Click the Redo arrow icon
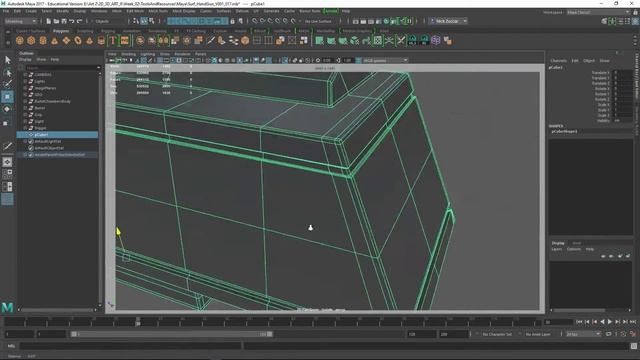The width and height of the screenshot is (640, 360). click(x=80, y=21)
